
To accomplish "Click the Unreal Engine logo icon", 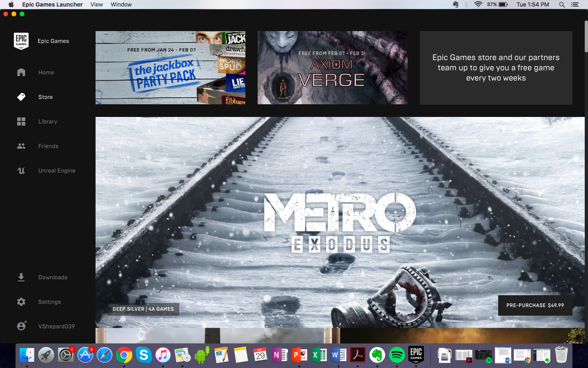I will [x=21, y=171].
